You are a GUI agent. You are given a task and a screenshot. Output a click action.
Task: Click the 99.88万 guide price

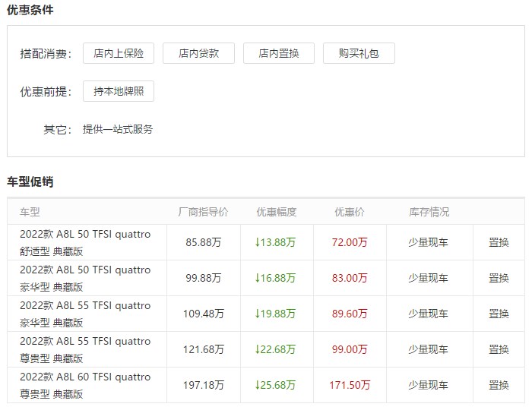[203, 278]
